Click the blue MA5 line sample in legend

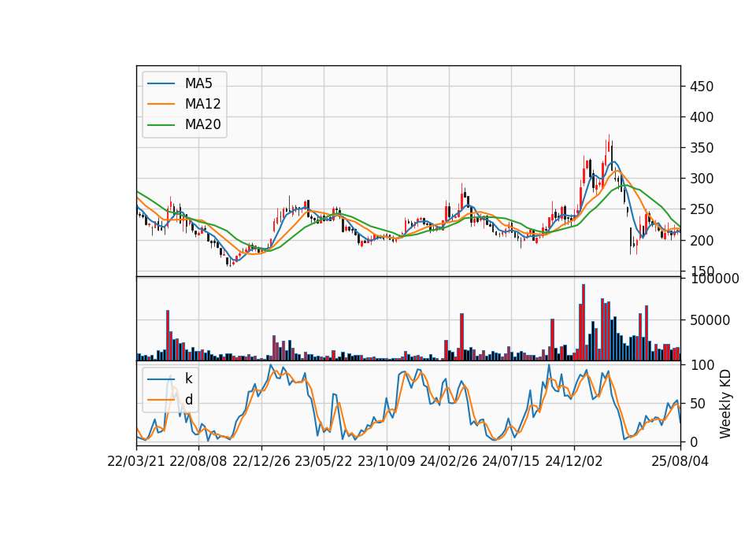click(x=161, y=84)
